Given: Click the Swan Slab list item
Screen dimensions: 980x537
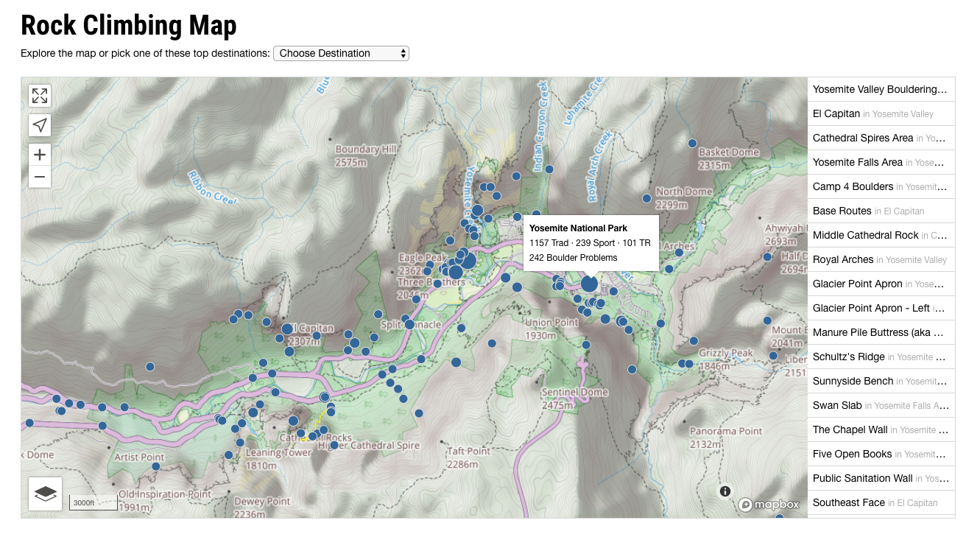Looking at the screenshot, I should (881, 405).
